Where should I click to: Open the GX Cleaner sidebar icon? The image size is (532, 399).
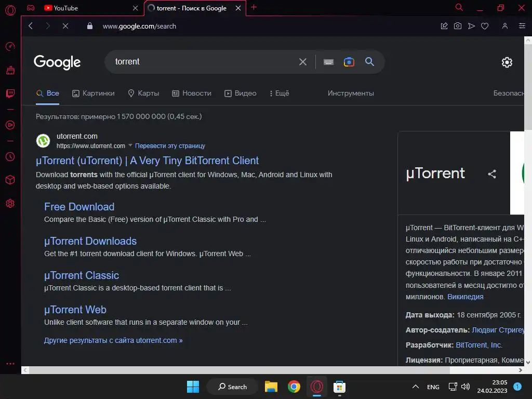coord(10,70)
